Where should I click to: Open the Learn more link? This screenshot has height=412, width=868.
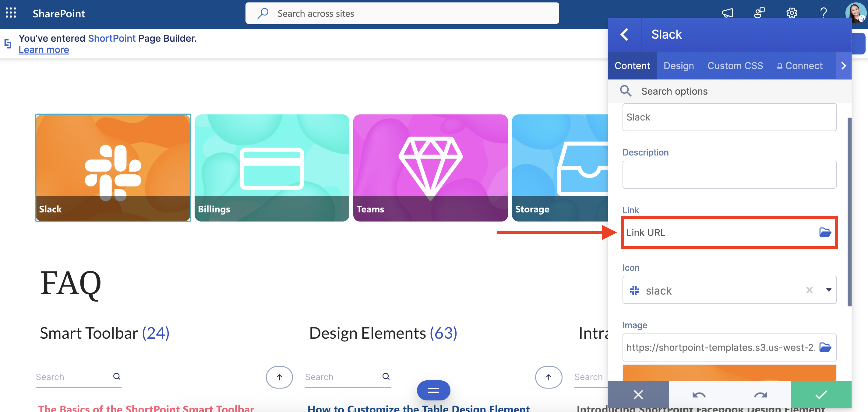click(x=44, y=50)
